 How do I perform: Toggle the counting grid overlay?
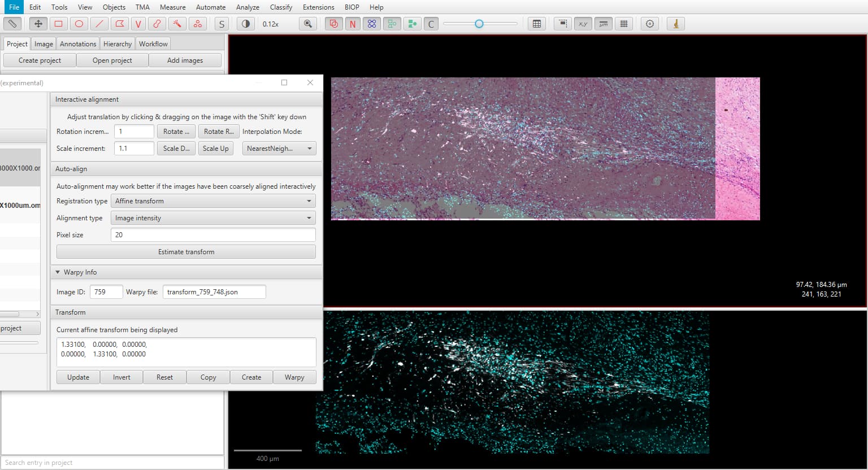(x=624, y=24)
